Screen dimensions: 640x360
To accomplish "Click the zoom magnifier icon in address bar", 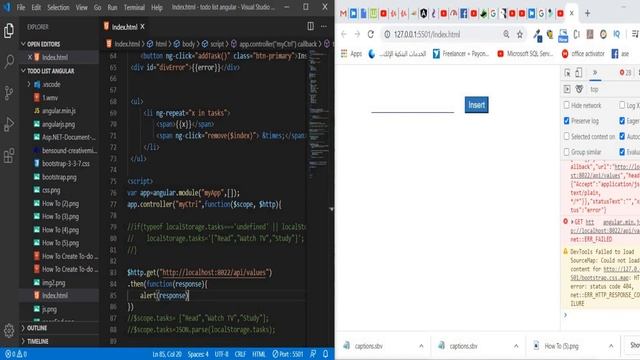I will pos(506,34).
